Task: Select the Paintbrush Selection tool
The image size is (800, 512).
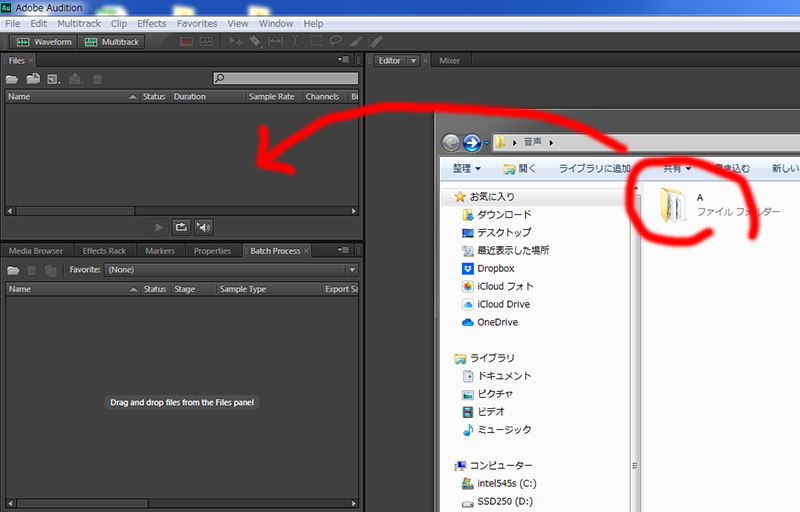Action: (356, 41)
